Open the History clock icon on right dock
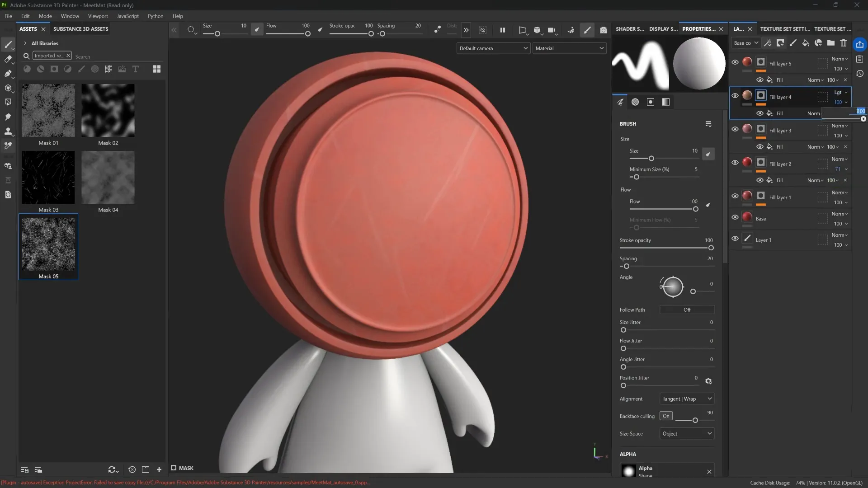This screenshot has width=868, height=488. (x=859, y=73)
